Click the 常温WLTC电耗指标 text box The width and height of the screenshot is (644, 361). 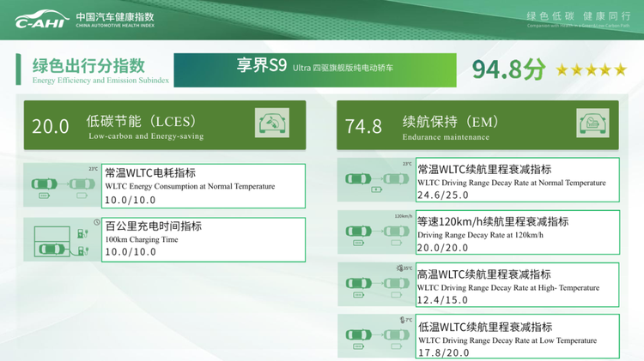[204, 186]
